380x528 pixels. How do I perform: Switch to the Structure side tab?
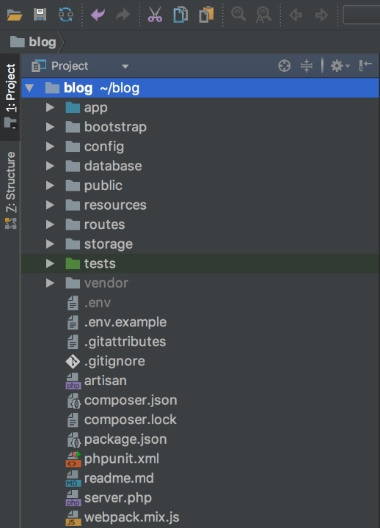tap(10, 190)
